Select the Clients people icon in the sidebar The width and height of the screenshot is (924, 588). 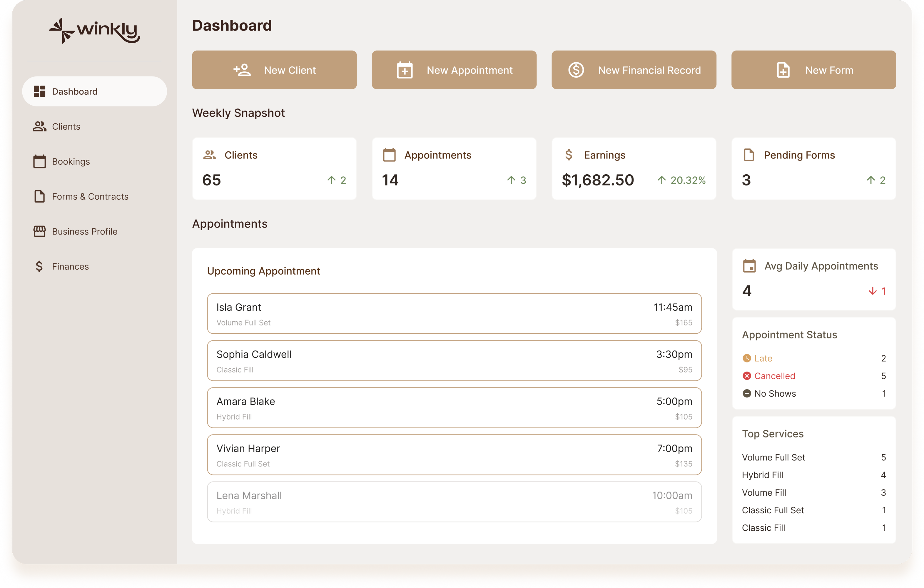[x=39, y=126]
